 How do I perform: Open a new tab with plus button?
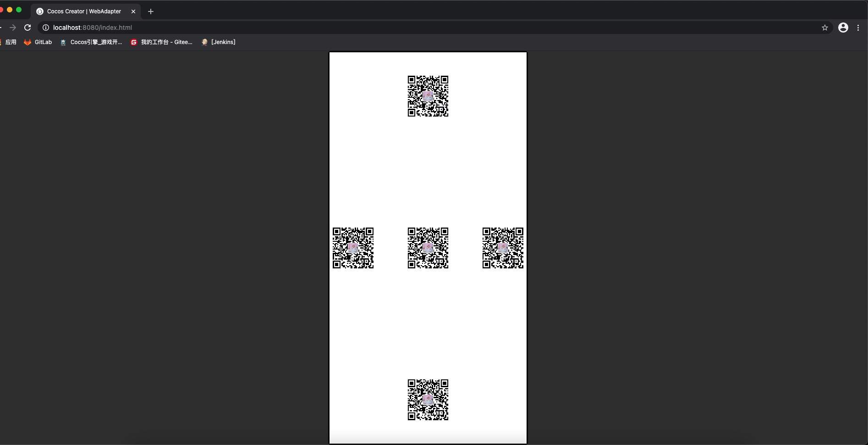[x=151, y=11]
